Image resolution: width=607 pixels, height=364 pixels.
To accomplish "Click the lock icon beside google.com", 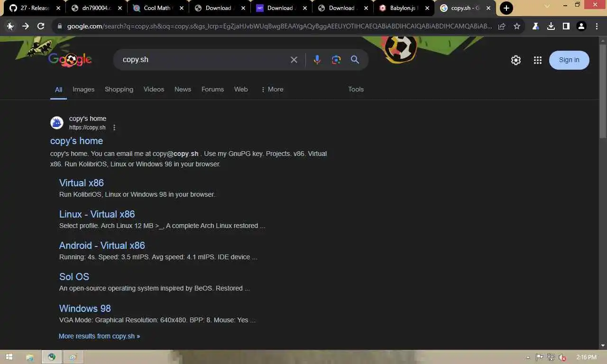I will click(60, 26).
